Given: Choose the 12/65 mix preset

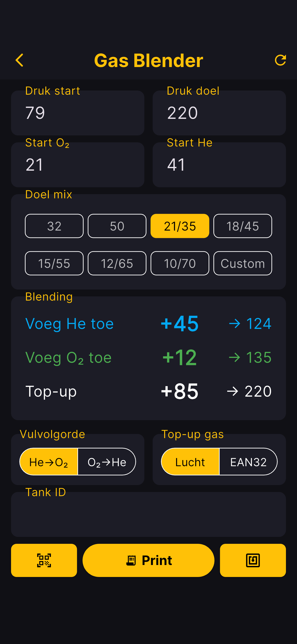Looking at the screenshot, I should pyautogui.click(x=117, y=263).
